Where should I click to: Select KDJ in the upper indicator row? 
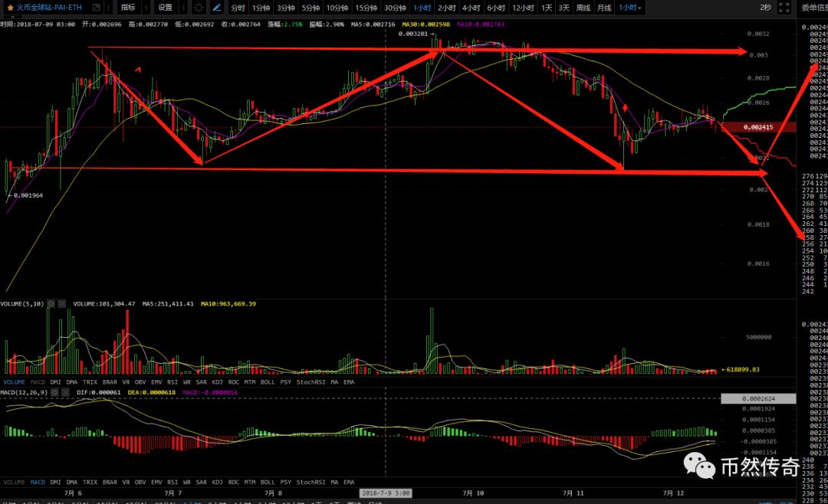(217, 382)
